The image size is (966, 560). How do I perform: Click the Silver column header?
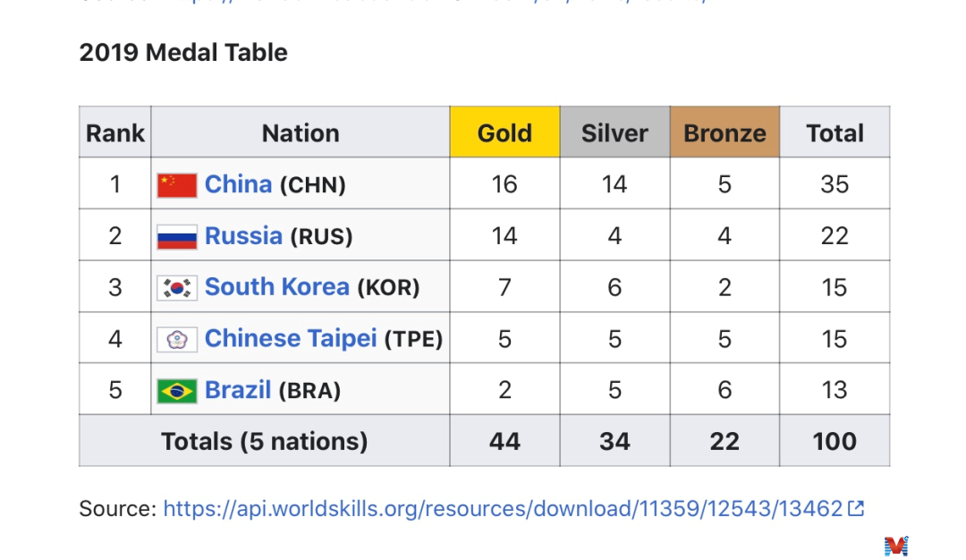614,133
